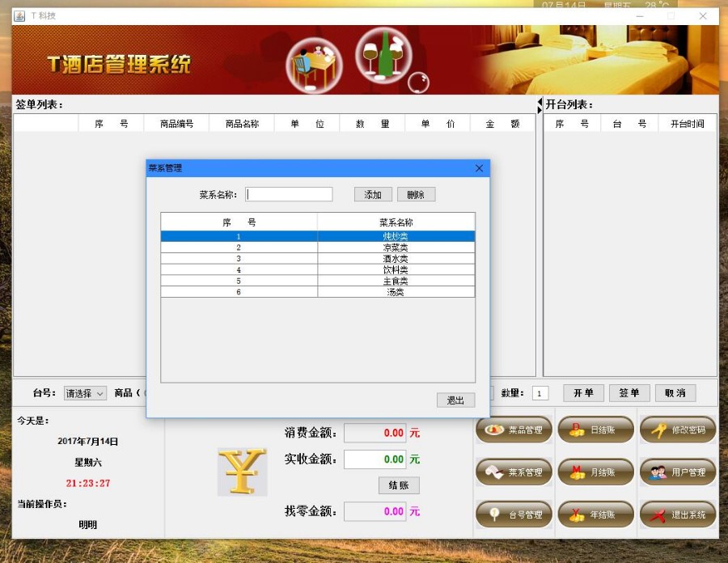Click 台号 column header in 开台列表
728x563 pixels.
629,124
